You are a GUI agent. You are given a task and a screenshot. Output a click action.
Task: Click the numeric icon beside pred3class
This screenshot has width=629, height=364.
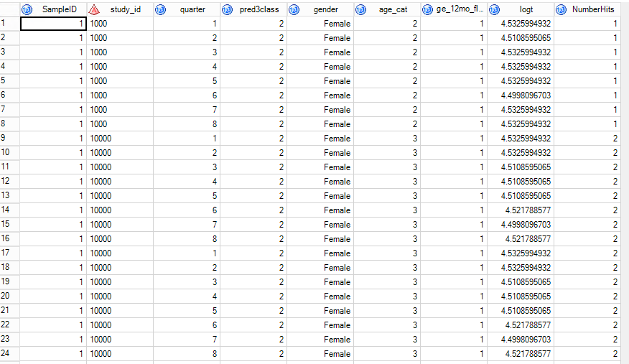(228, 9)
